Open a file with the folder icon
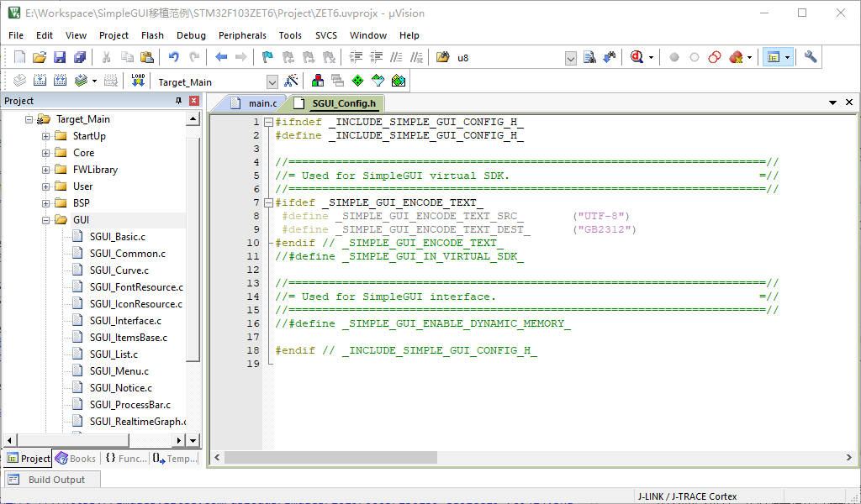 [40, 57]
